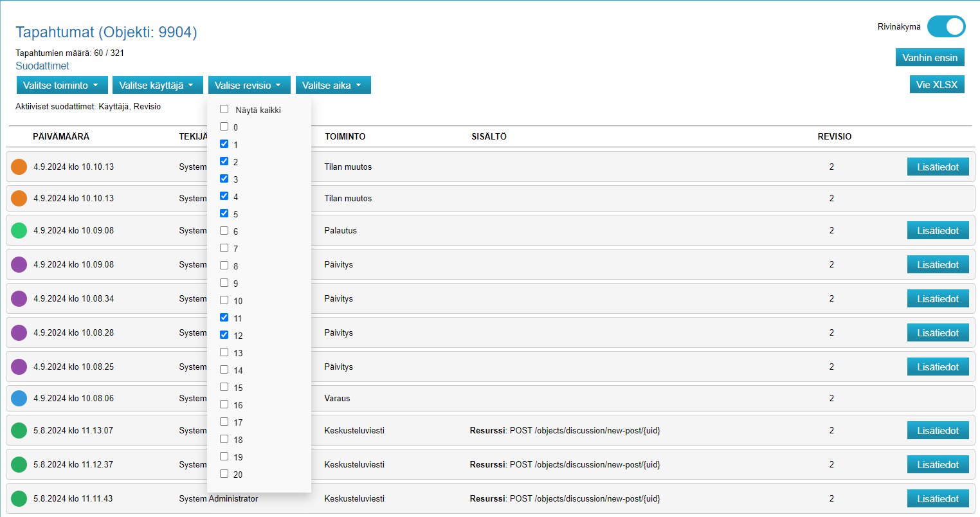Toggle the Rivinäkymä switch
The width and height of the screenshot is (980, 517).
[x=946, y=26]
